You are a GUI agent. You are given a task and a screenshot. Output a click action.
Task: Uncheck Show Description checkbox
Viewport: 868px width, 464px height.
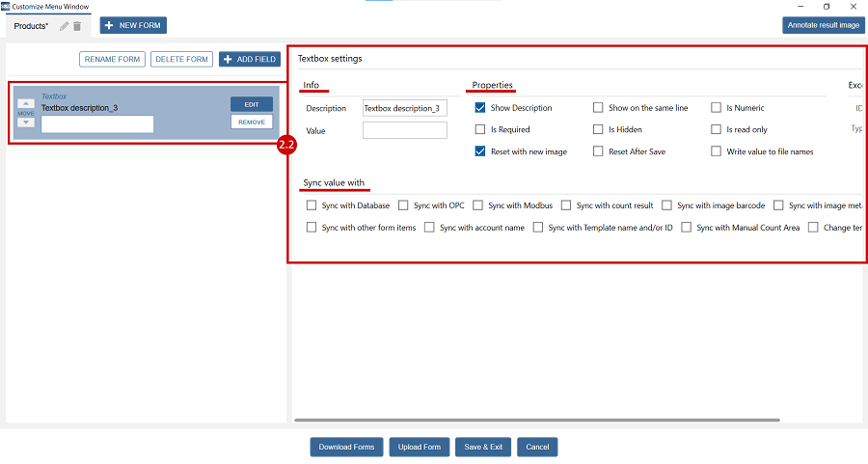click(480, 108)
